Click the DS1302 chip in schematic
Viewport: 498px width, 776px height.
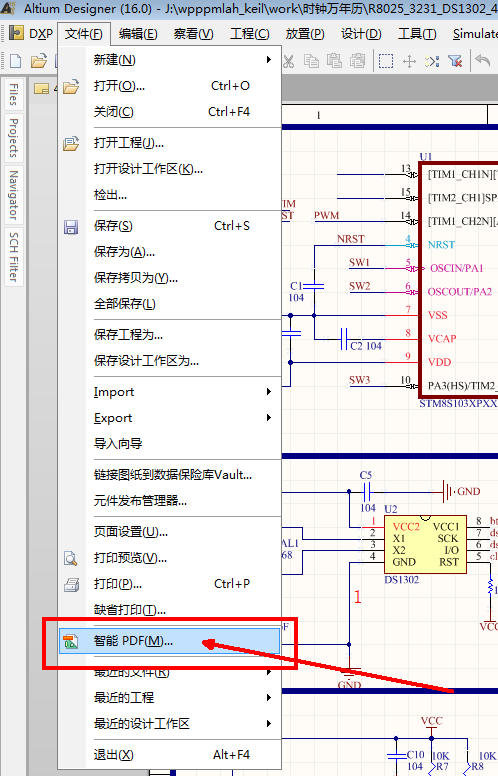(425, 544)
